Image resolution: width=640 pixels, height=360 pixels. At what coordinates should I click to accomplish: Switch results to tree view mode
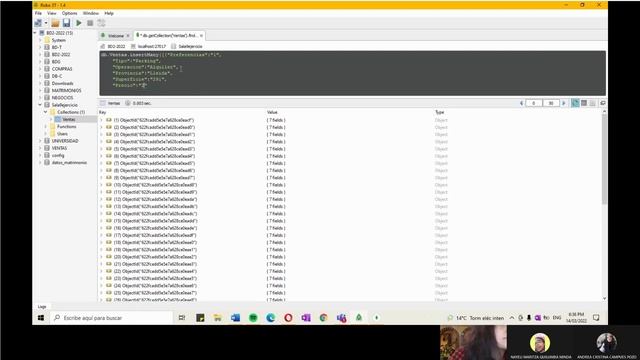point(575,103)
